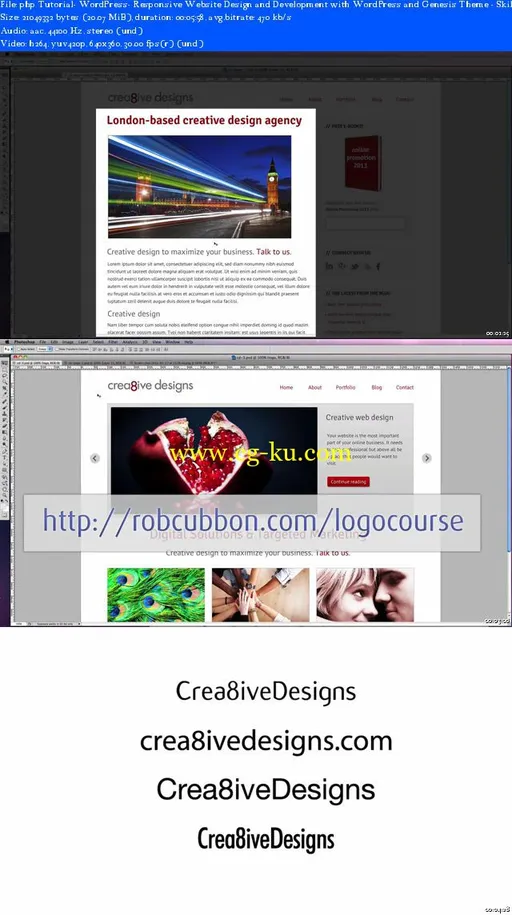Click the London night traffic image in the lightbox

200,187
